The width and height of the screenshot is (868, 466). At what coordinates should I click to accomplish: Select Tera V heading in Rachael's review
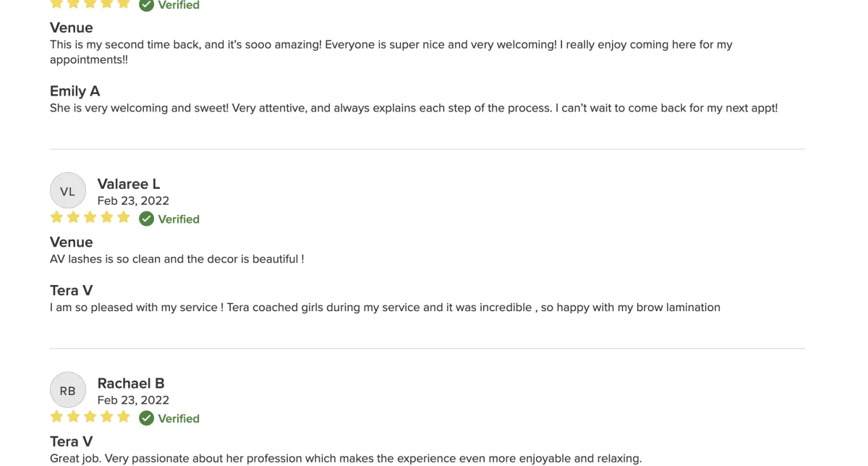[72, 441]
